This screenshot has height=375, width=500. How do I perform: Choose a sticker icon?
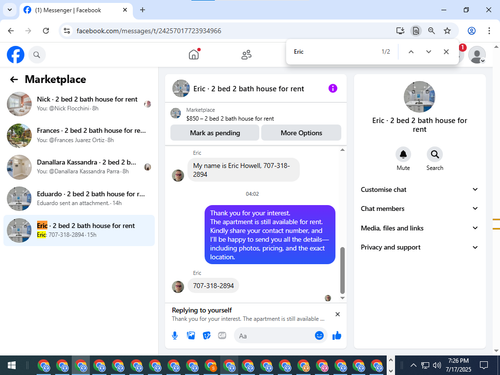(207, 336)
